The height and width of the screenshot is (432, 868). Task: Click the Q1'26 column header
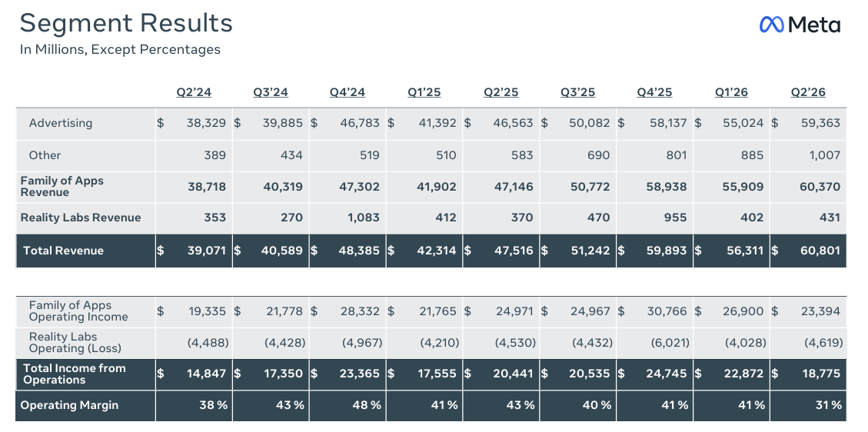point(731,92)
